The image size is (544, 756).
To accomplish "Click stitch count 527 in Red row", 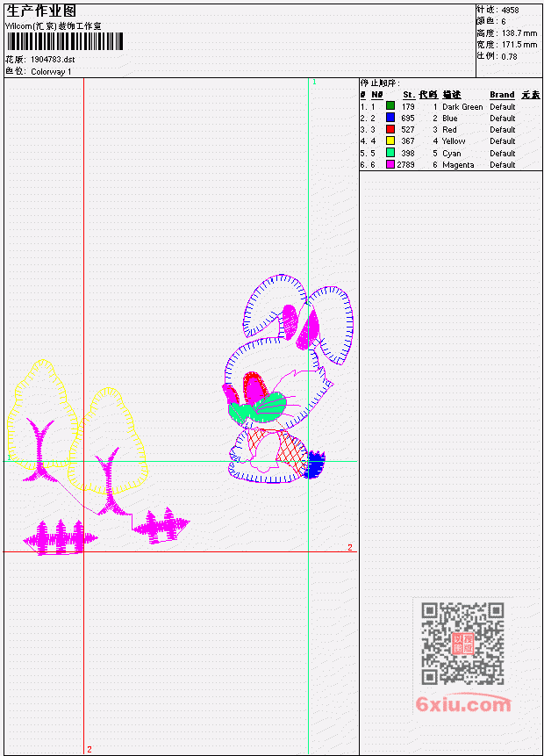I will click(408, 130).
